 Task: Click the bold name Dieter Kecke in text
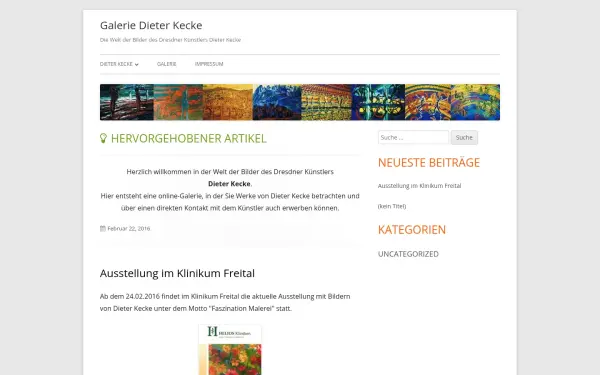coord(229,184)
